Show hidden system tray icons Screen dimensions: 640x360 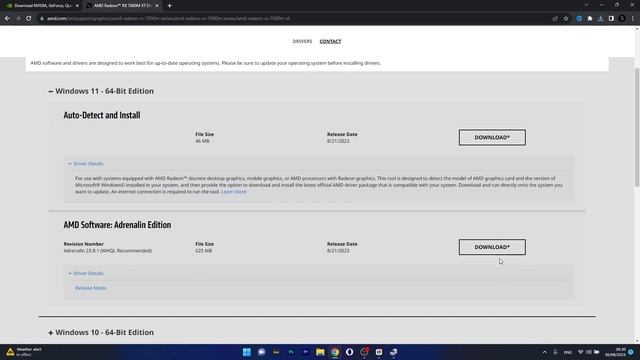(x=544, y=352)
